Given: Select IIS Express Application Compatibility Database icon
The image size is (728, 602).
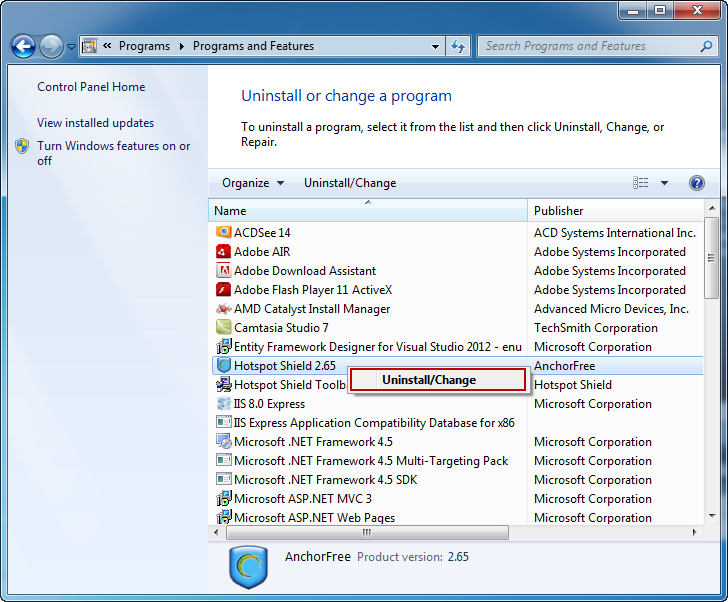Looking at the screenshot, I should pos(223,422).
